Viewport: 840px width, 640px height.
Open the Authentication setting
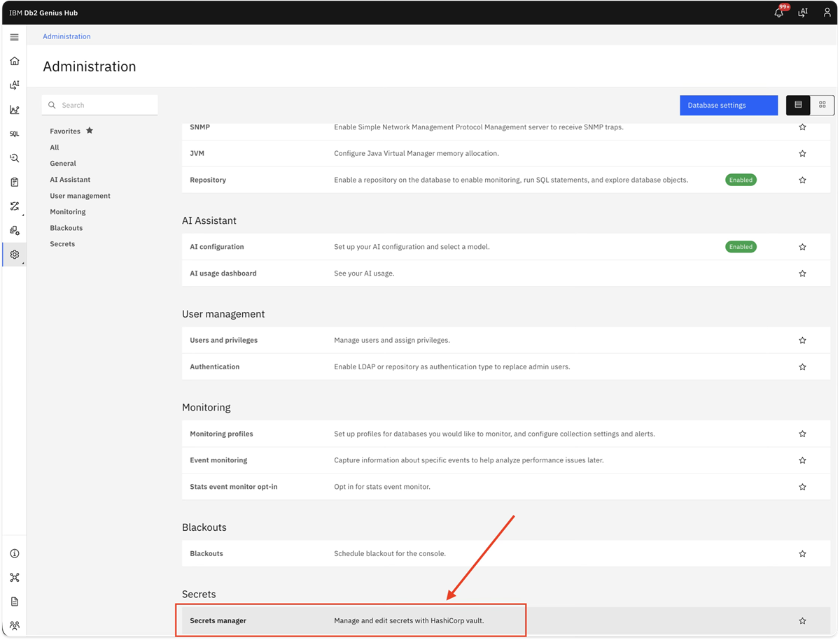click(x=506, y=367)
